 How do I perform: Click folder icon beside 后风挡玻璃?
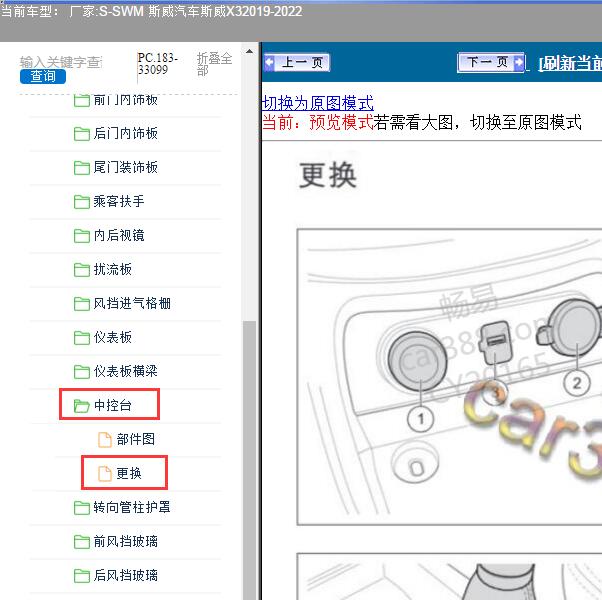coord(81,575)
